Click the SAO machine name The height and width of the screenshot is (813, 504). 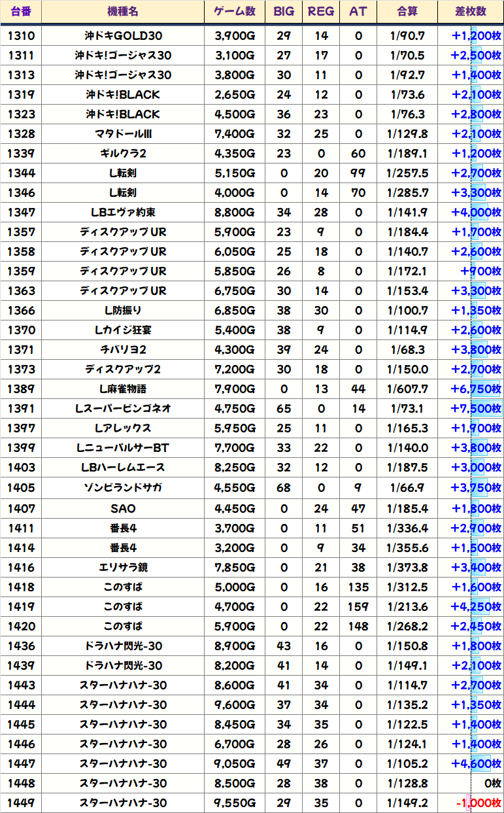point(123,508)
